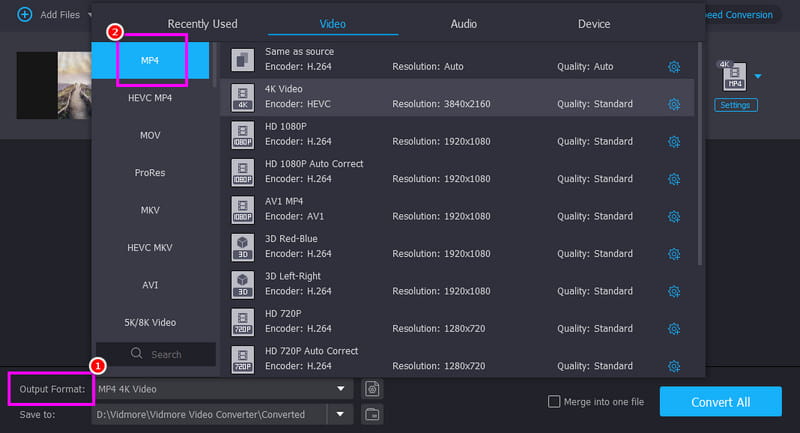Click the 3D Left-Right cube icon
This screenshot has height=433, width=800.
pyautogui.click(x=242, y=285)
